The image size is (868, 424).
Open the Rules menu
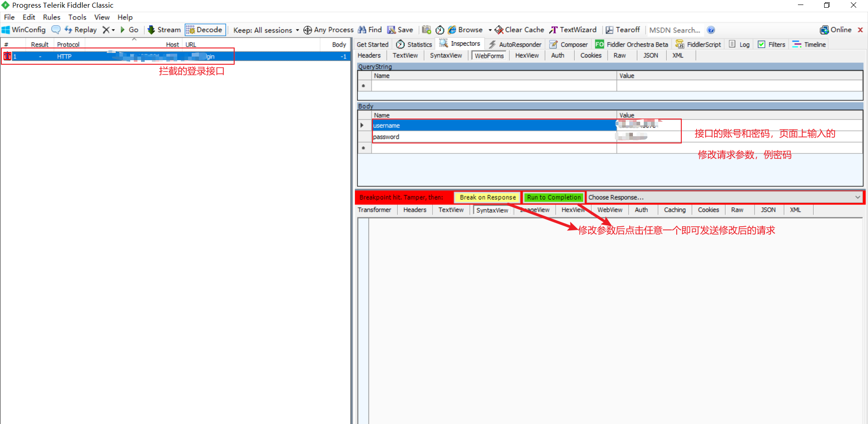52,17
